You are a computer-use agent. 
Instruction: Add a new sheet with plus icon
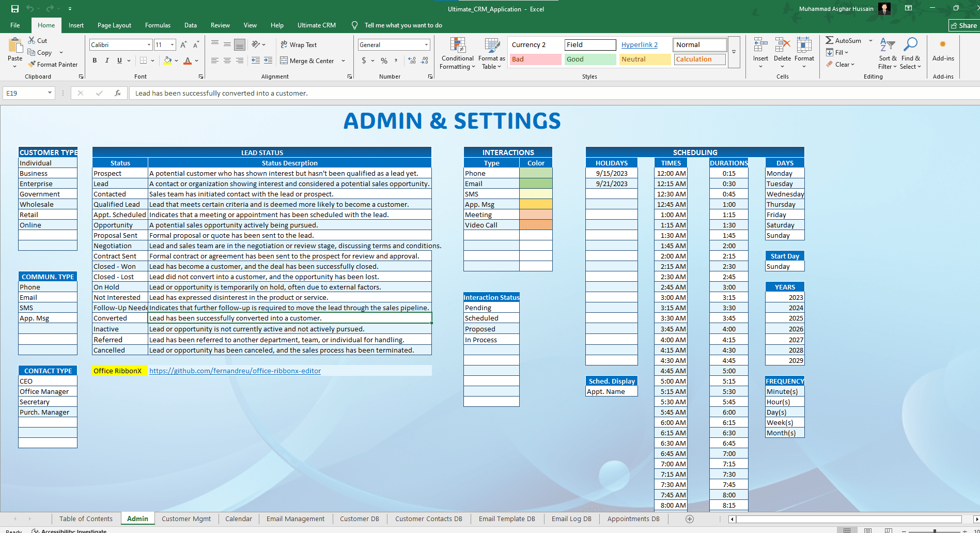[x=689, y=519]
